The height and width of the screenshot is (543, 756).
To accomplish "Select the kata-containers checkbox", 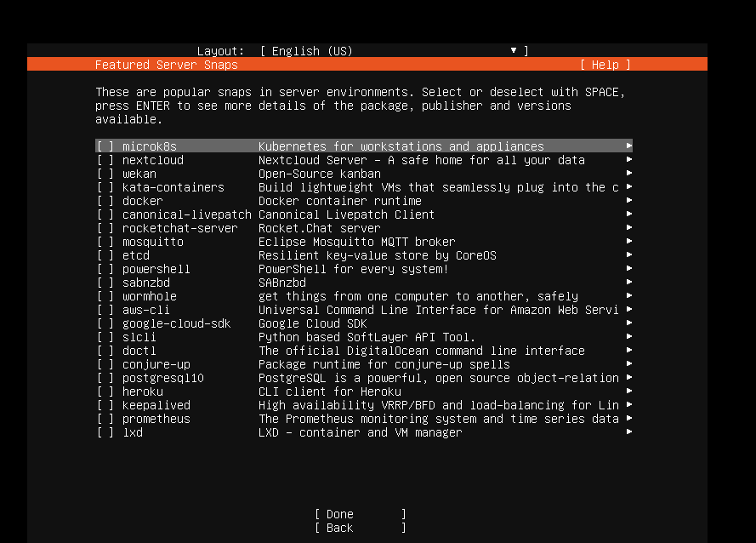I will point(105,187).
